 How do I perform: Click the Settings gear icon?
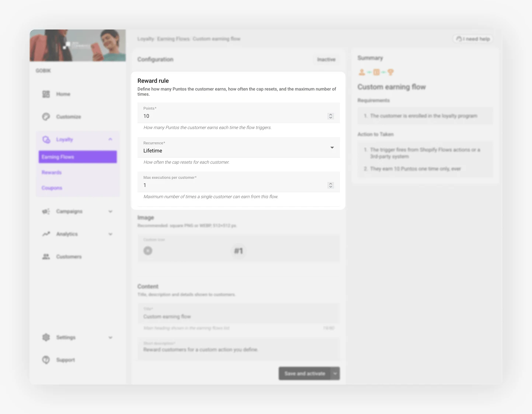[x=46, y=337]
